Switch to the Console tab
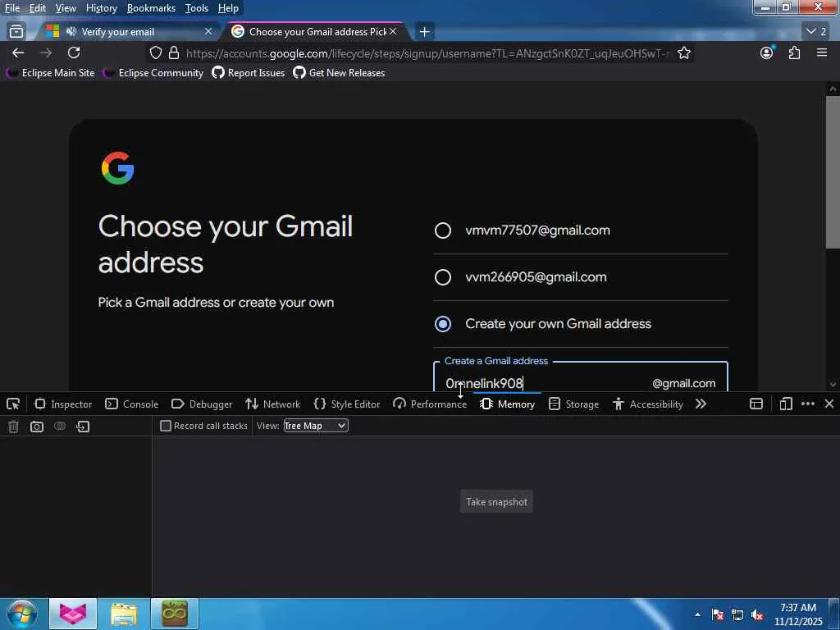The height and width of the screenshot is (630, 840). (x=132, y=404)
